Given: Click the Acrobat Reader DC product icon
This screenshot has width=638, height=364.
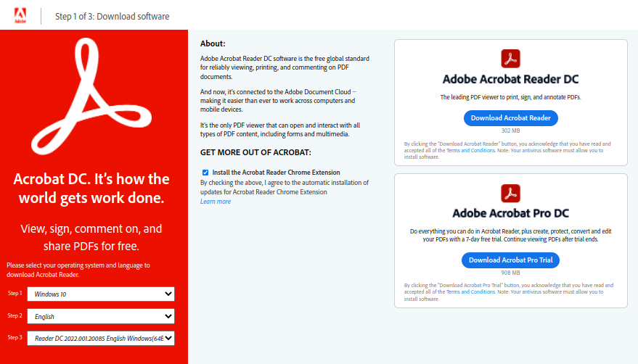Looking at the screenshot, I should 511,59.
